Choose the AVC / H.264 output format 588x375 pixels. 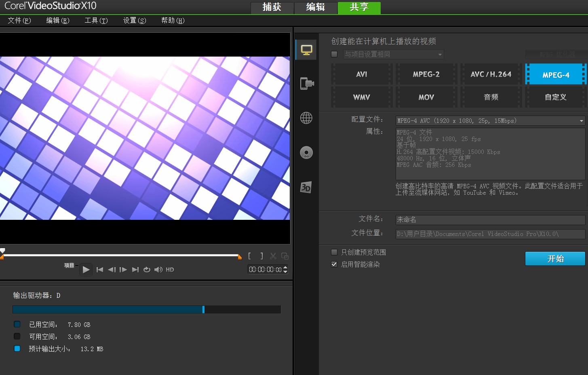[491, 74]
